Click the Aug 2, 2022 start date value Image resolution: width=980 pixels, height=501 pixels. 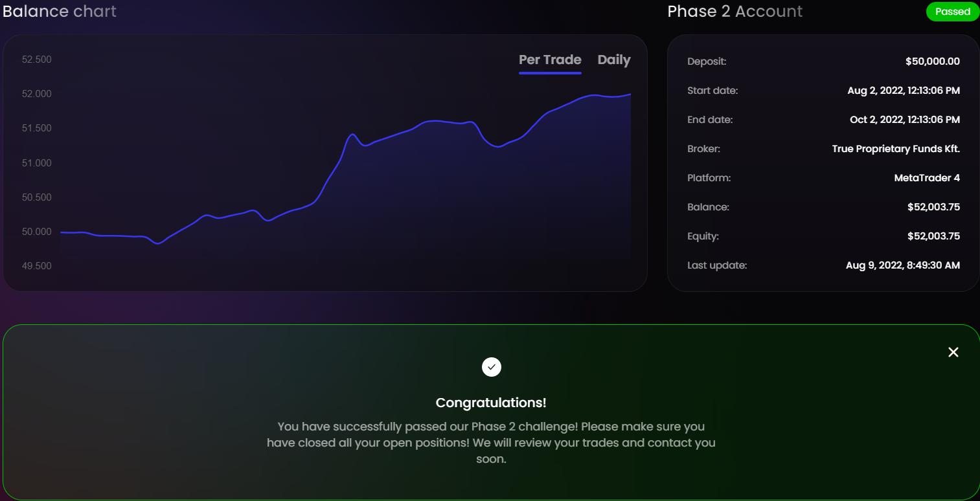(903, 91)
